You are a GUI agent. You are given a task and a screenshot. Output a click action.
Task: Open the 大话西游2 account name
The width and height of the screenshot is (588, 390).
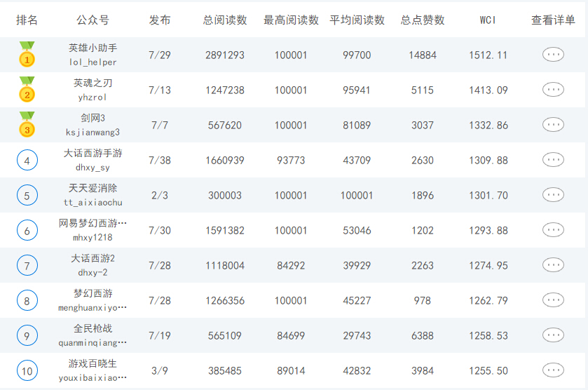tap(93, 258)
